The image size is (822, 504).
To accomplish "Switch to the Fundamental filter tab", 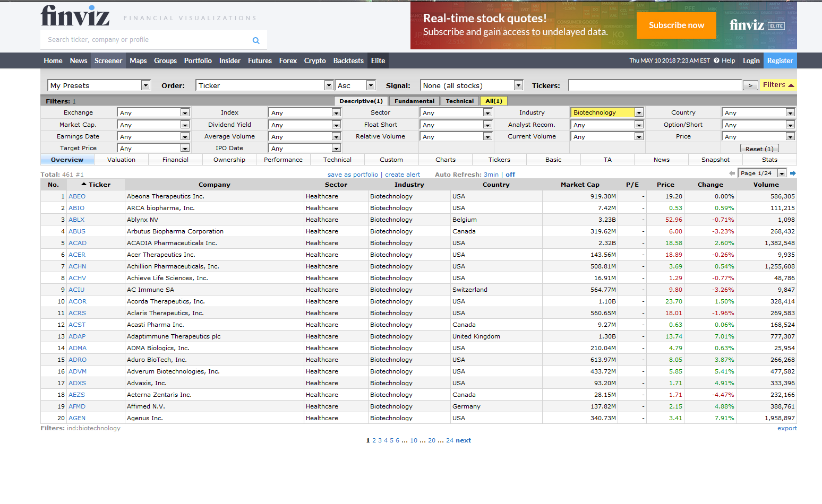I will [414, 101].
